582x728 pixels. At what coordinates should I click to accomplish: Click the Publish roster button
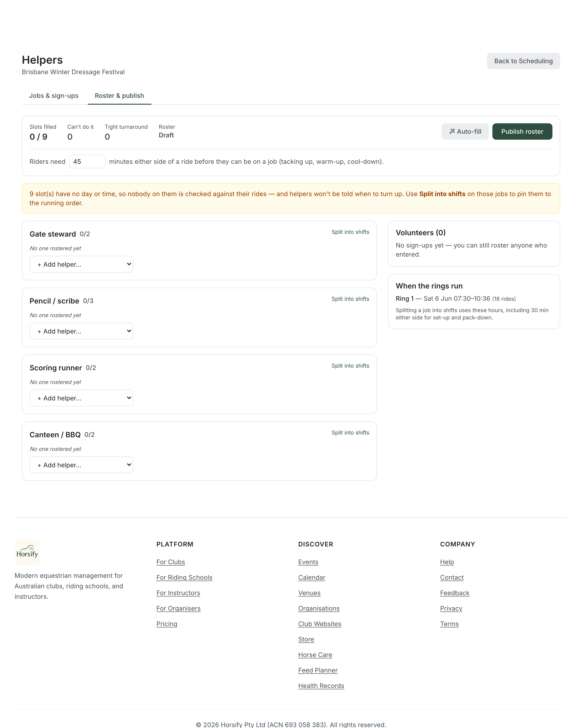tap(522, 131)
